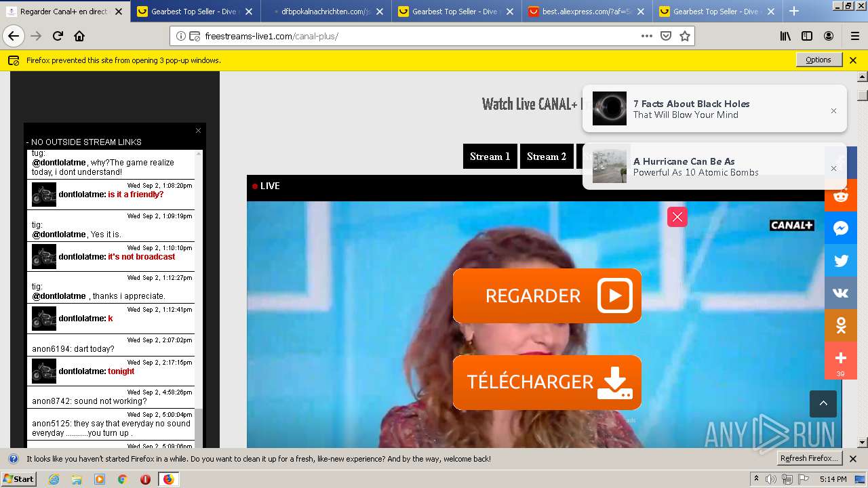Open the Library sidebar icon
The image size is (868, 488).
785,36
